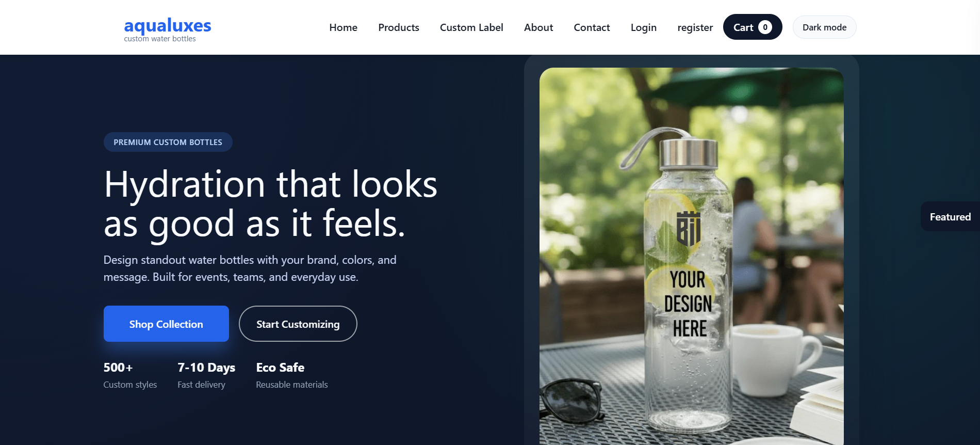Toggle Dark mode
The width and height of the screenshot is (980, 445).
824,27
